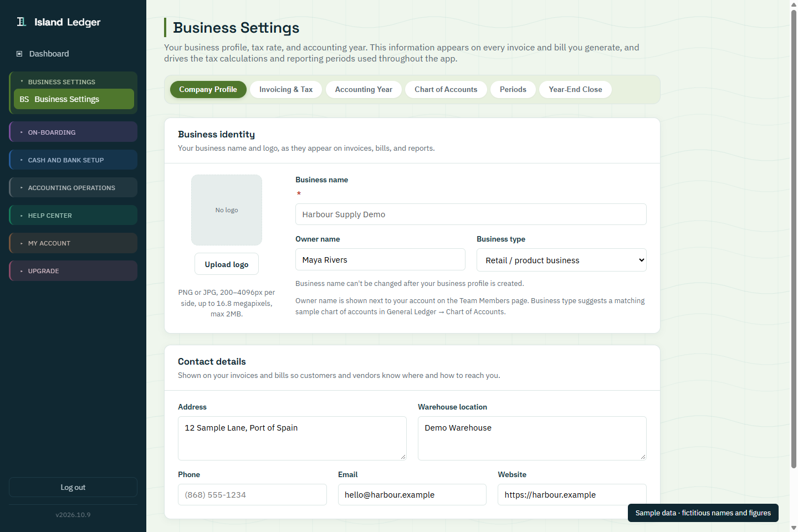798x532 pixels.
Task: Click the 'Sample data' notice badge
Action: 703,513
